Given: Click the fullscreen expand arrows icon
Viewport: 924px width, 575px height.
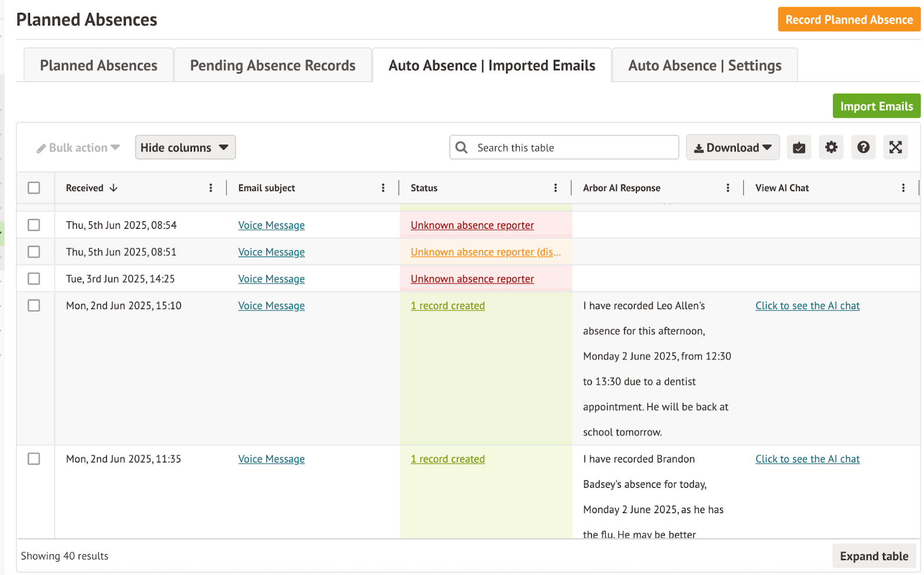Looking at the screenshot, I should (x=895, y=147).
